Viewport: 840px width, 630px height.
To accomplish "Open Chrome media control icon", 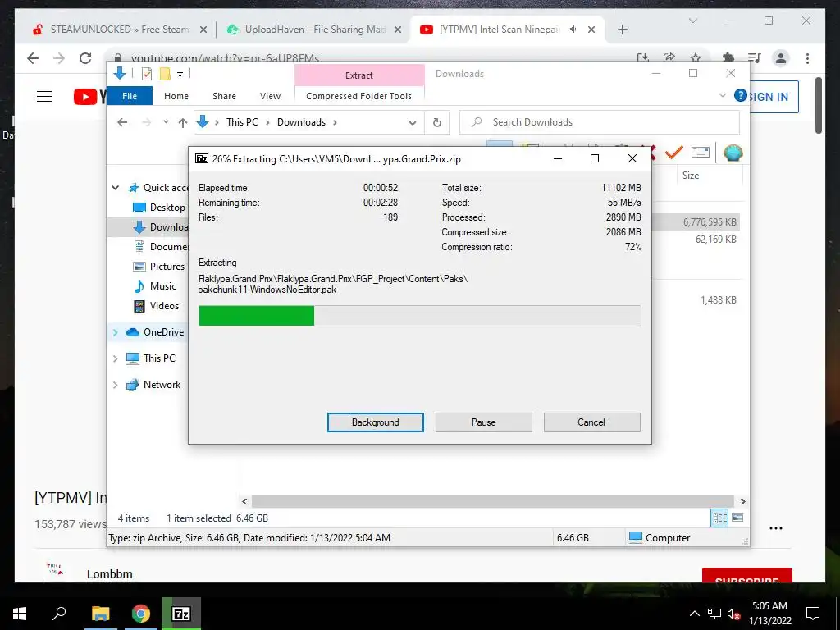I will click(755, 58).
